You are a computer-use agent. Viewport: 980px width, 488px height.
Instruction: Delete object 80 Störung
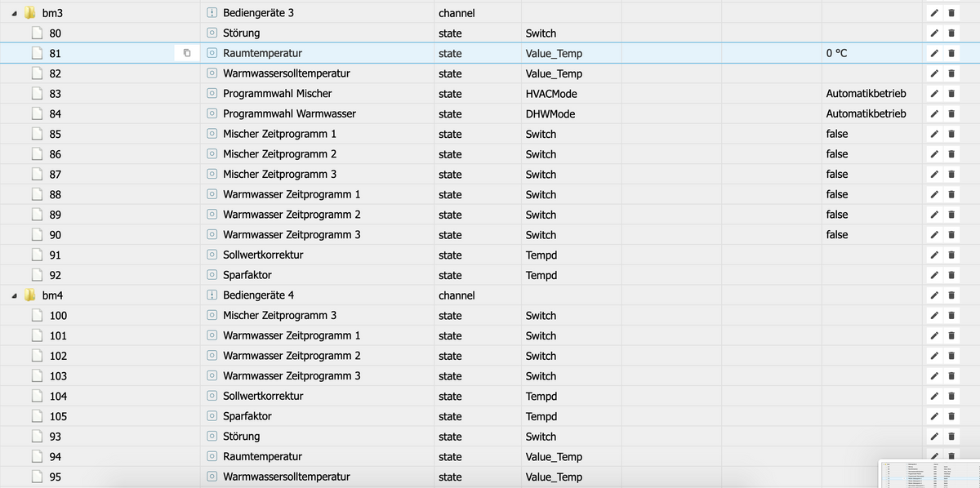(951, 33)
